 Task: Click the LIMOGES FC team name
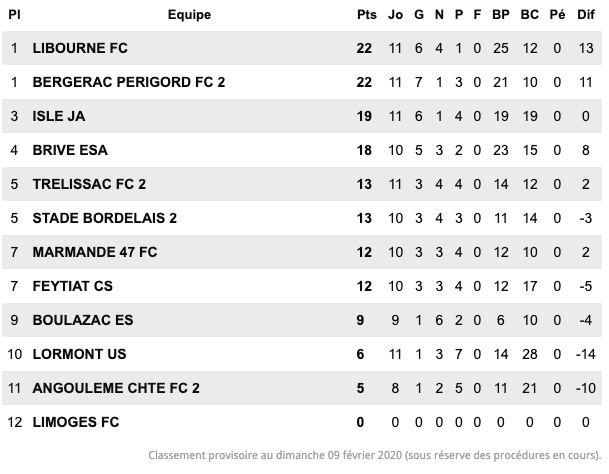76,422
